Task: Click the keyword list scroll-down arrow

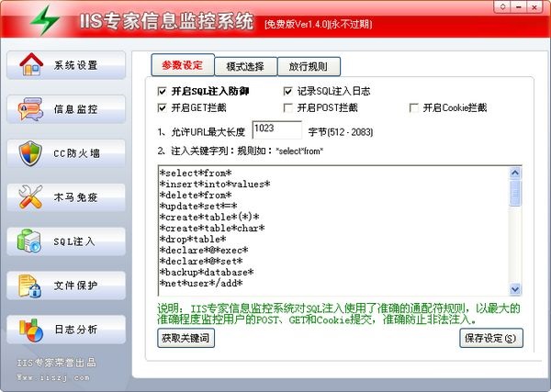Action: tap(515, 289)
